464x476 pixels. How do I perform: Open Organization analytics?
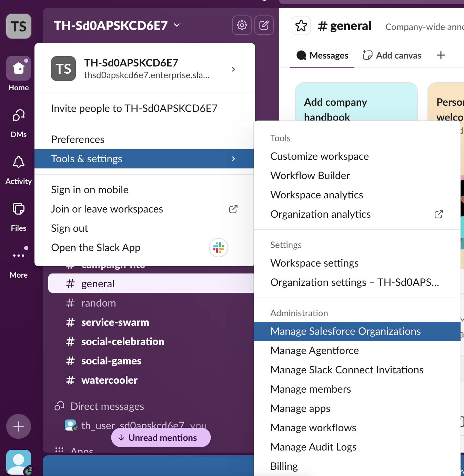(357, 214)
